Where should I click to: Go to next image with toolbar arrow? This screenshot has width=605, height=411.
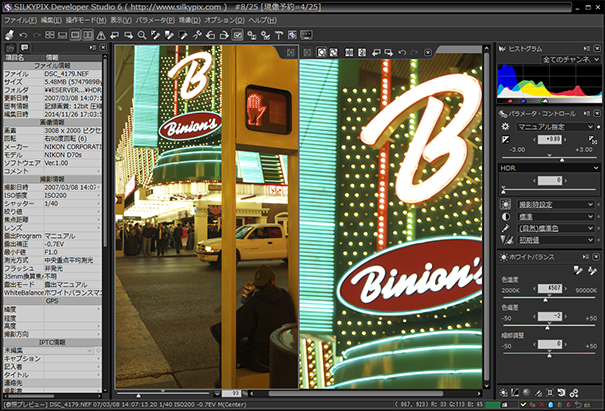tap(128, 36)
